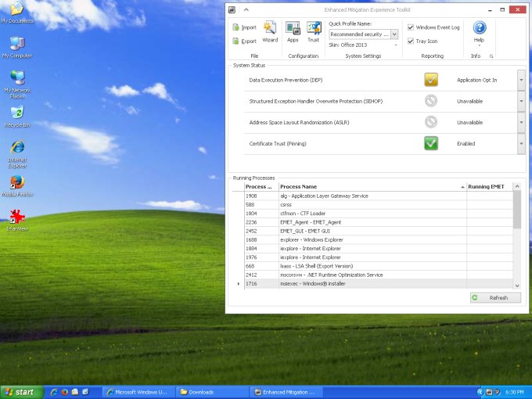The width and height of the screenshot is (532, 399).
Task: Open the Trust configuration
Action: [314, 32]
